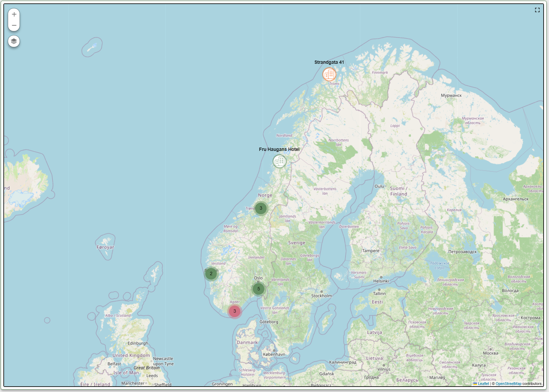Click the Tampere city label
The width and height of the screenshot is (549, 392).
[x=371, y=251]
